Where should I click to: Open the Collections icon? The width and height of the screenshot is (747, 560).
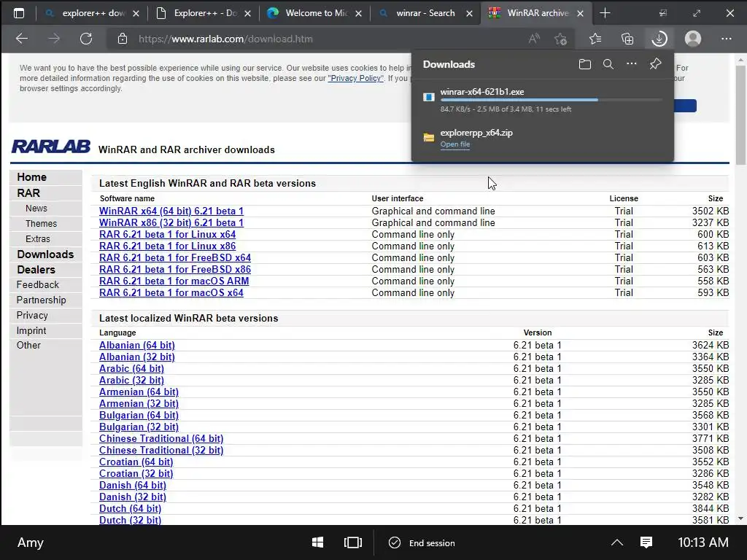click(627, 39)
